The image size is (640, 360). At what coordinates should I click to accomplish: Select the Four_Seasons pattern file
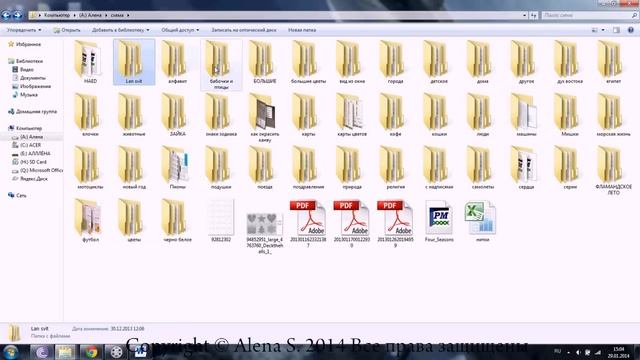(439, 221)
